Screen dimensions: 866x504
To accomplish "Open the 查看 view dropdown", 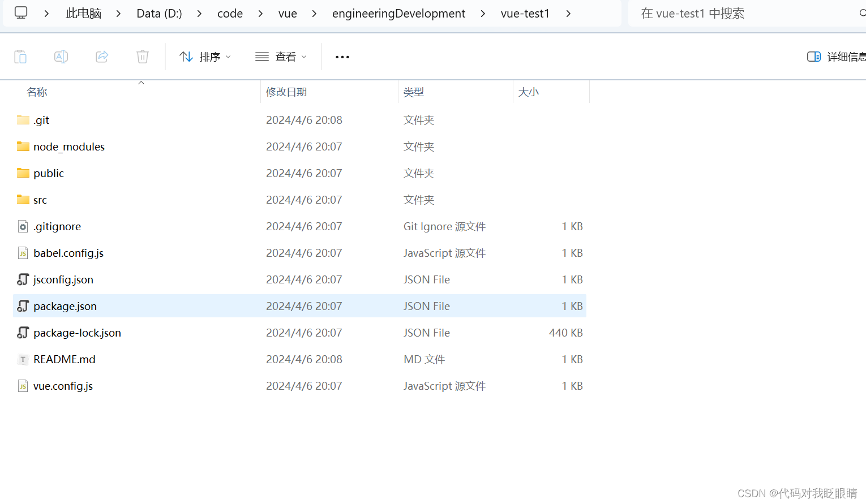I will 281,57.
